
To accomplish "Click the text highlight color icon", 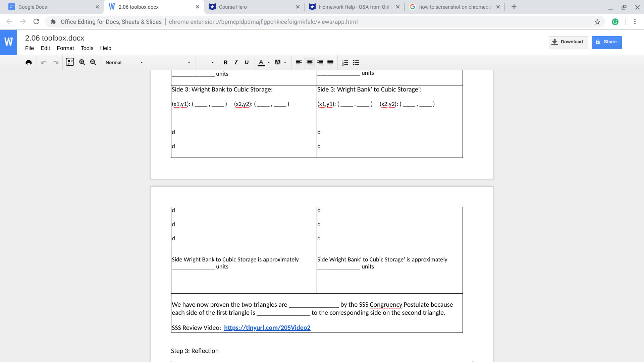I will coord(278,62).
